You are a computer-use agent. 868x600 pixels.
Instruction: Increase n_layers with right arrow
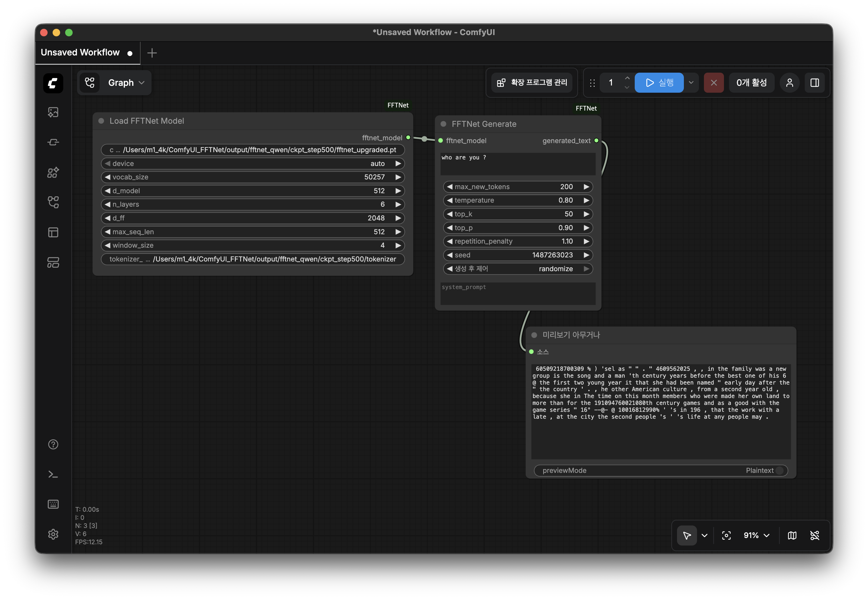point(398,204)
